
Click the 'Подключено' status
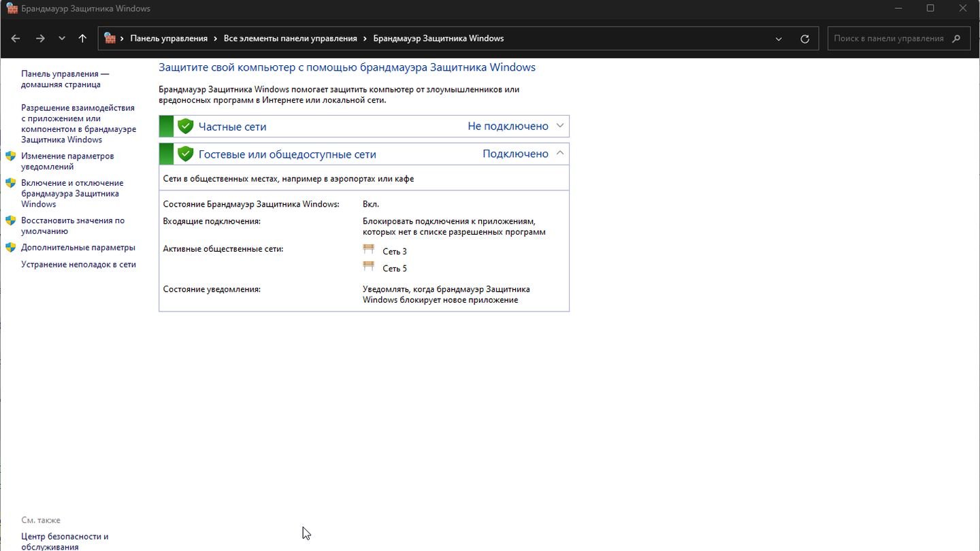pyautogui.click(x=515, y=154)
